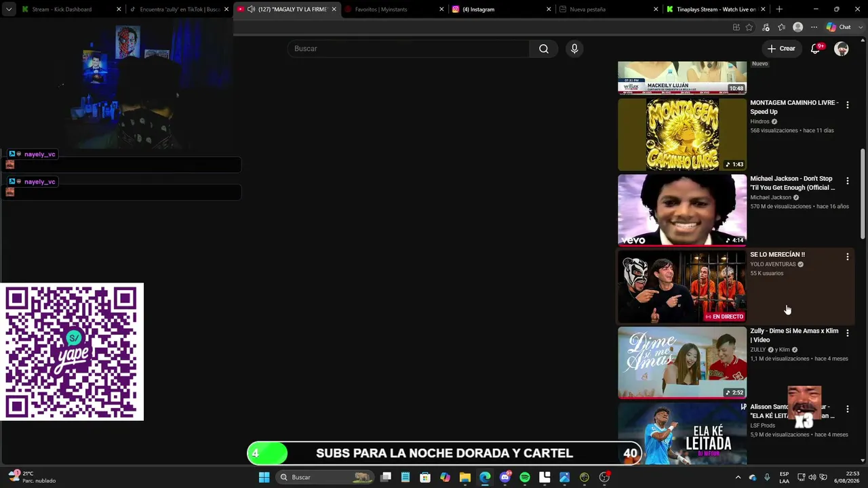Open File Explorer from the taskbar
868x488 pixels.
[465, 477]
